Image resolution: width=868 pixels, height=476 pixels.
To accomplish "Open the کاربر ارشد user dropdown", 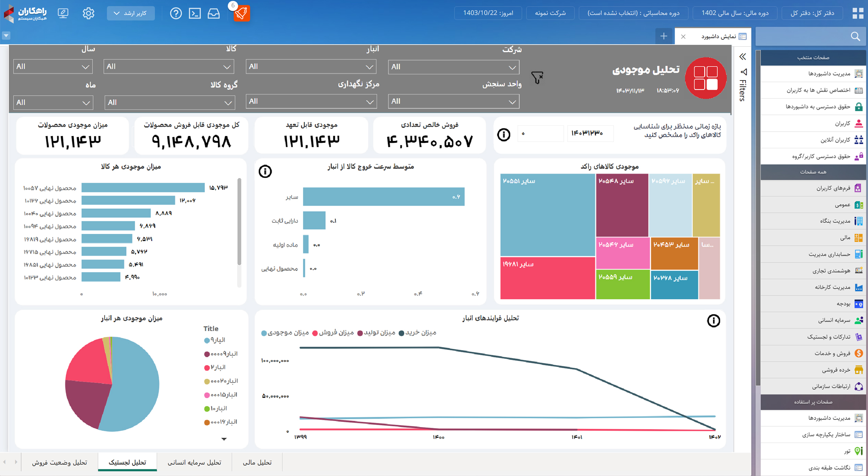I will point(131,13).
